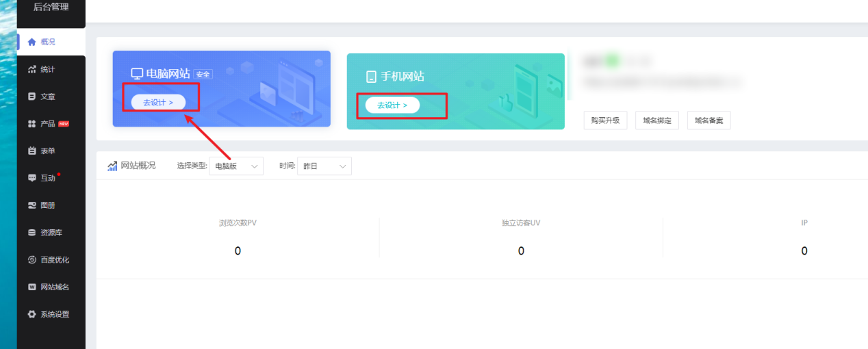Click the 浏览次数PV label

point(238,223)
